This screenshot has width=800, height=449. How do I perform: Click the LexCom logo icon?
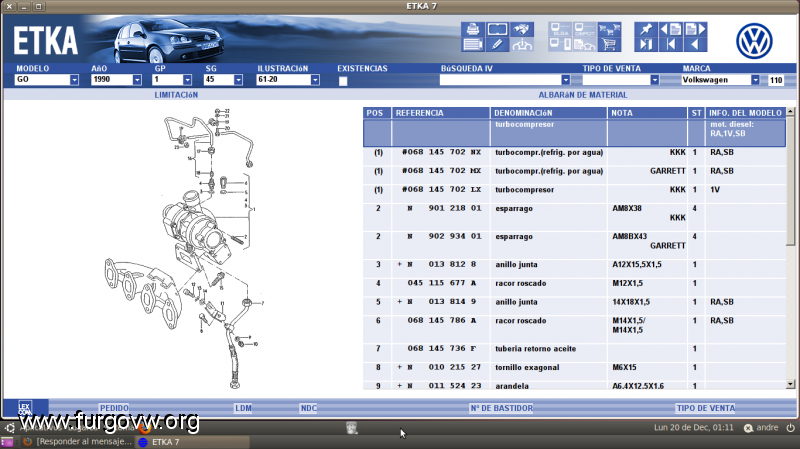click(x=25, y=408)
